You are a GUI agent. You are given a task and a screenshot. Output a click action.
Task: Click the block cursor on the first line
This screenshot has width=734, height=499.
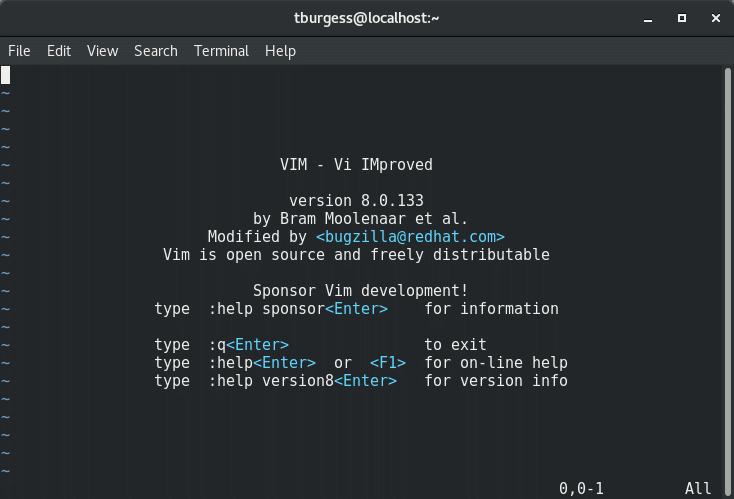coord(6,74)
